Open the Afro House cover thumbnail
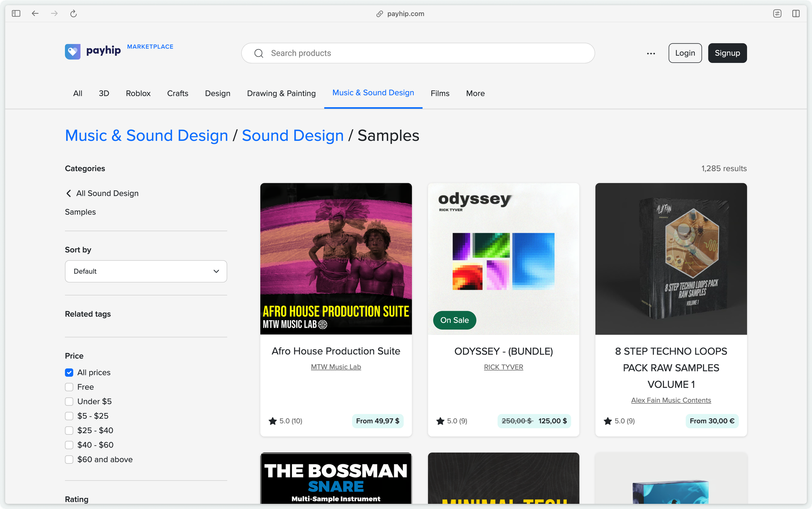Screen dimensions: 812x509 (x=336, y=259)
